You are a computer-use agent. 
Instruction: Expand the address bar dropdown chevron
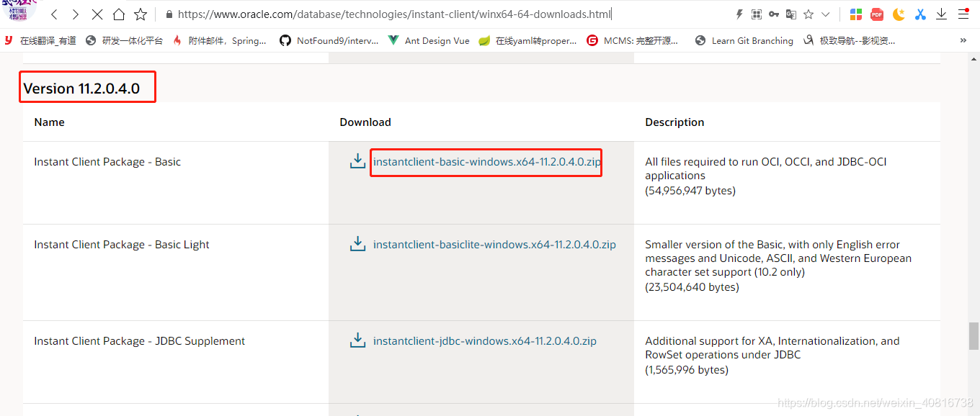click(x=826, y=14)
